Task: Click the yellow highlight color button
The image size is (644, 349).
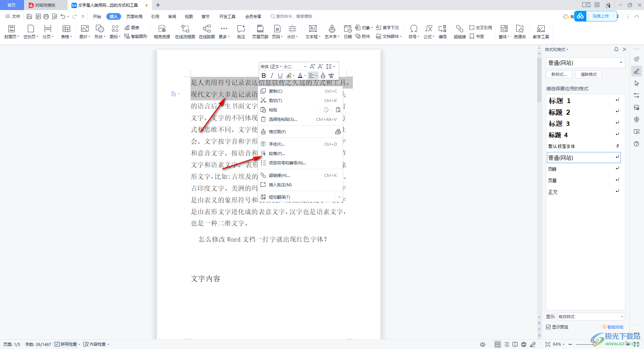Action: (x=289, y=76)
